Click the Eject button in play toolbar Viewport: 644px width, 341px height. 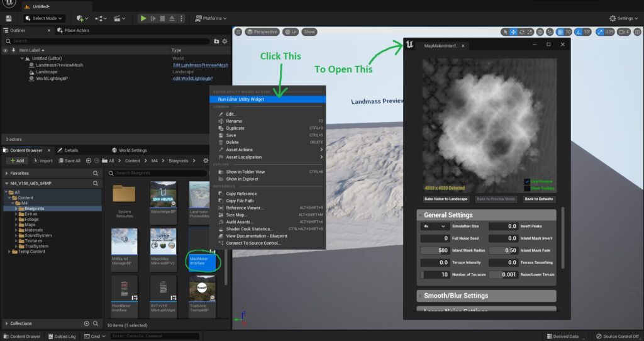click(x=172, y=18)
